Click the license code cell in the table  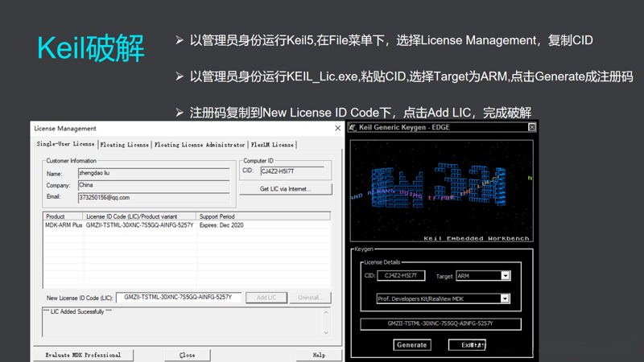tap(139, 225)
